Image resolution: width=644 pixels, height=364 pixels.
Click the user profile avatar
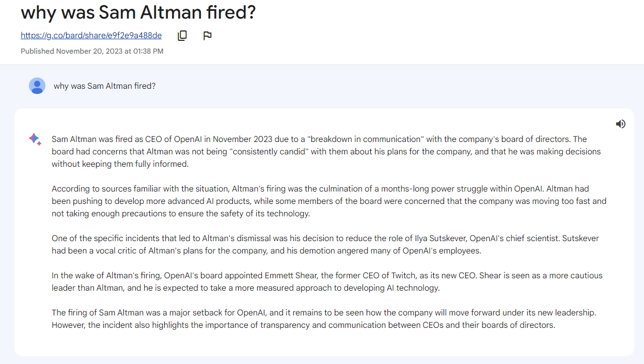tap(37, 86)
